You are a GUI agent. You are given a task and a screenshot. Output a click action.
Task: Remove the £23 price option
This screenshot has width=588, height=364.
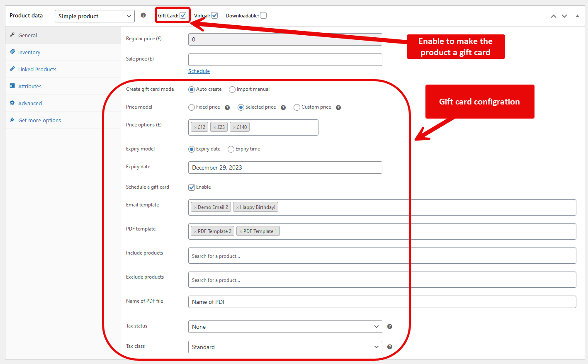point(215,128)
